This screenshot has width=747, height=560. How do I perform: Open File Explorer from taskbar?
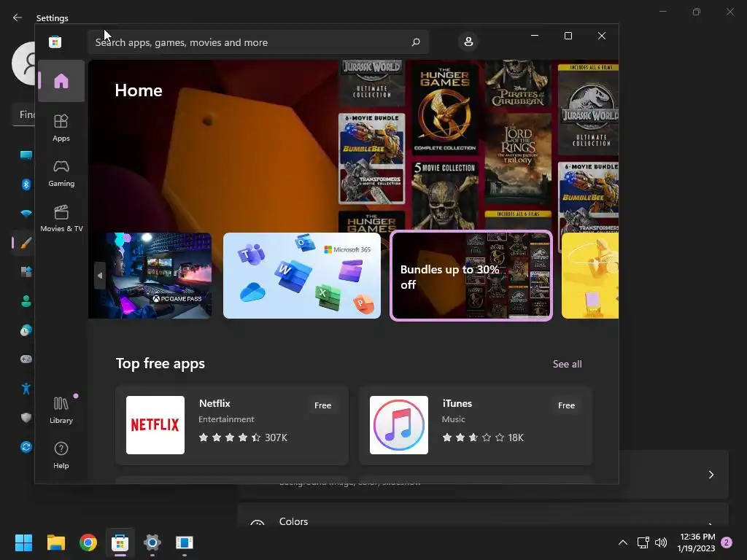tap(55, 542)
